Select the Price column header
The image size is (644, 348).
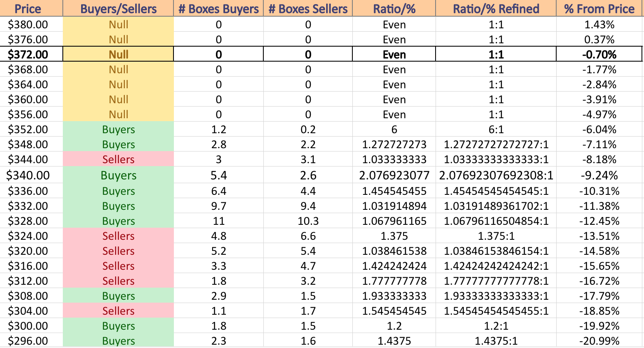(x=31, y=8)
